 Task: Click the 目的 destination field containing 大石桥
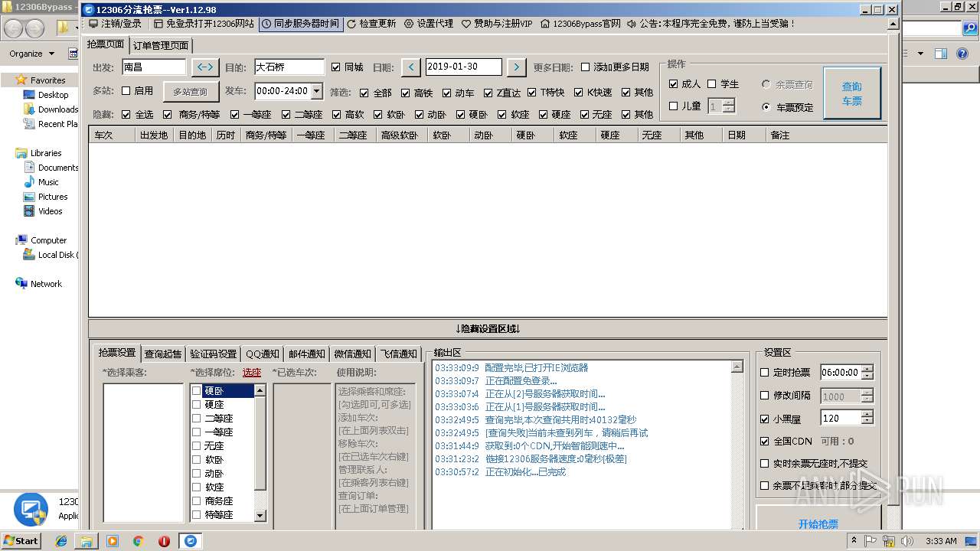point(289,67)
